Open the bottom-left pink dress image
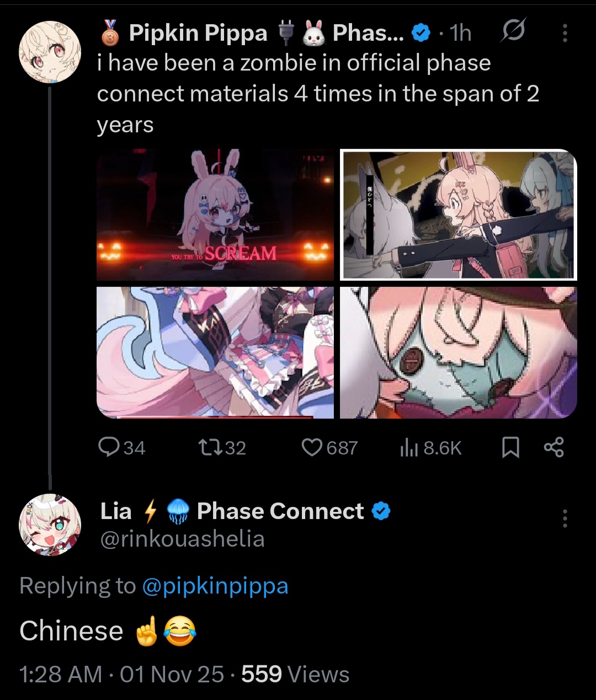Image resolution: width=596 pixels, height=700 pixels. [215, 352]
